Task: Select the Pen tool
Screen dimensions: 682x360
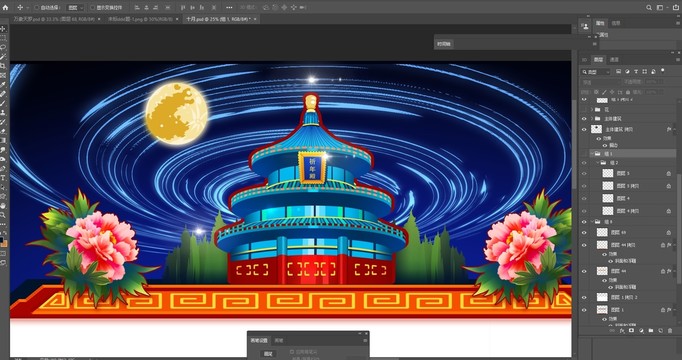Action: [3, 169]
